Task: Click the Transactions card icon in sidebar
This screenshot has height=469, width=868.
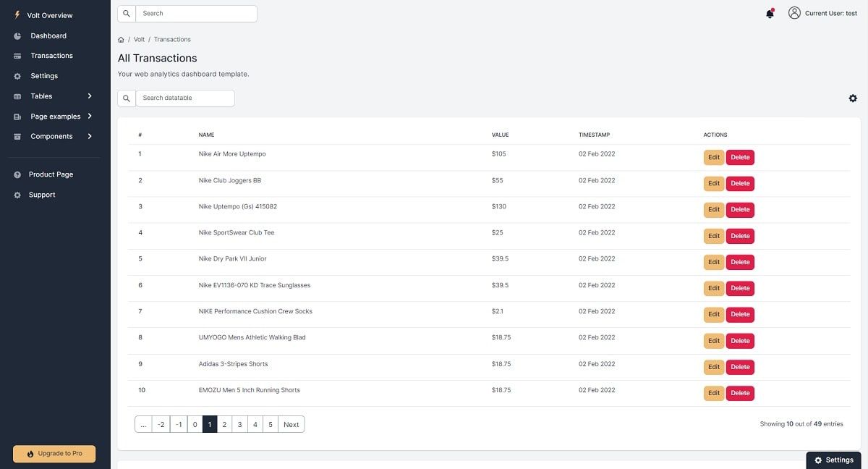Action: click(x=17, y=56)
